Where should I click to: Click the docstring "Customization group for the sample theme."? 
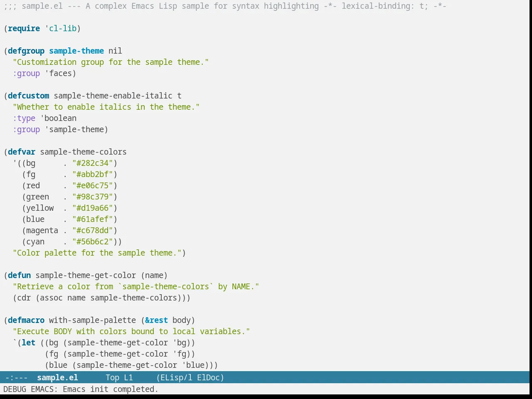[111, 62]
